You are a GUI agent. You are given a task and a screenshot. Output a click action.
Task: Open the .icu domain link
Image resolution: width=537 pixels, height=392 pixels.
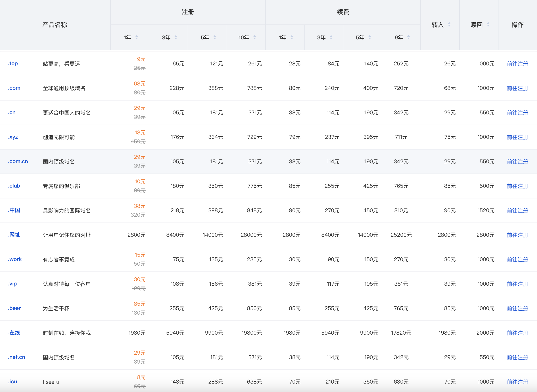click(13, 381)
